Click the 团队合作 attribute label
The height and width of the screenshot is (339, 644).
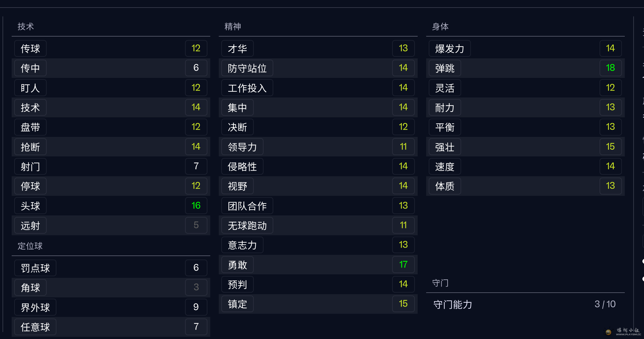pyautogui.click(x=247, y=206)
